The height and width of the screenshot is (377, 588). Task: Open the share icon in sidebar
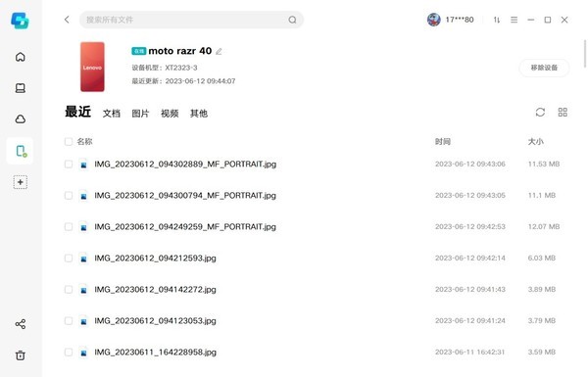[21, 324]
